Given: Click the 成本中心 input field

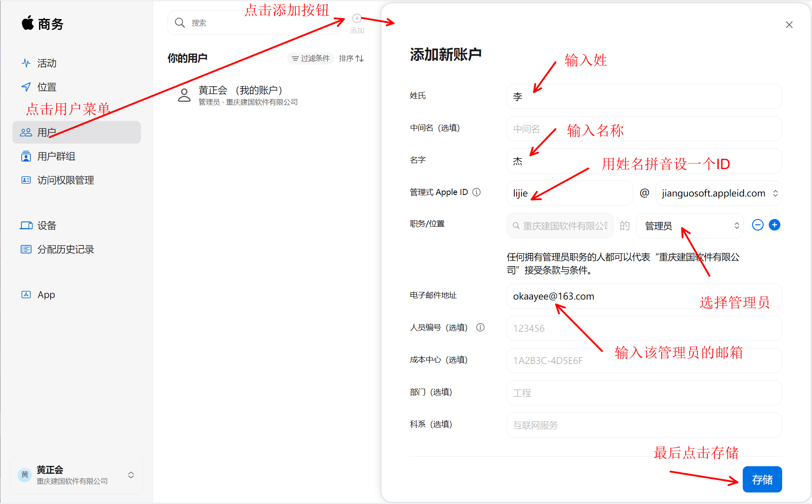Looking at the screenshot, I should [x=644, y=360].
